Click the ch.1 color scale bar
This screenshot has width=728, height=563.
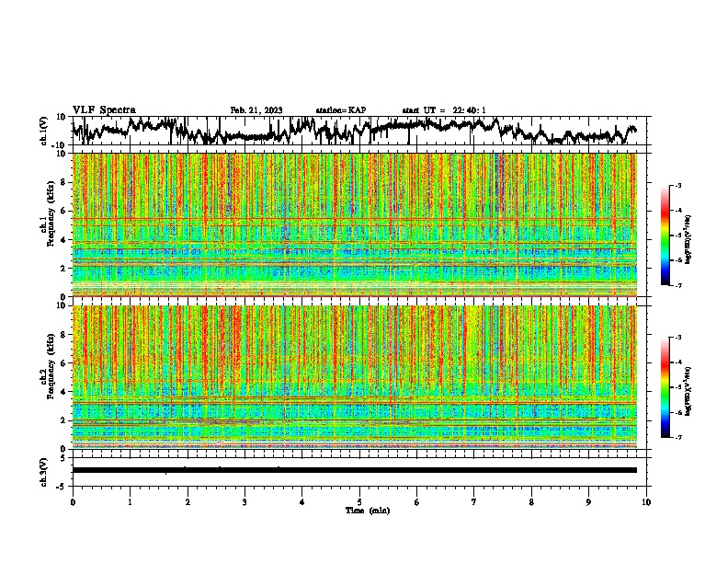[x=665, y=236]
